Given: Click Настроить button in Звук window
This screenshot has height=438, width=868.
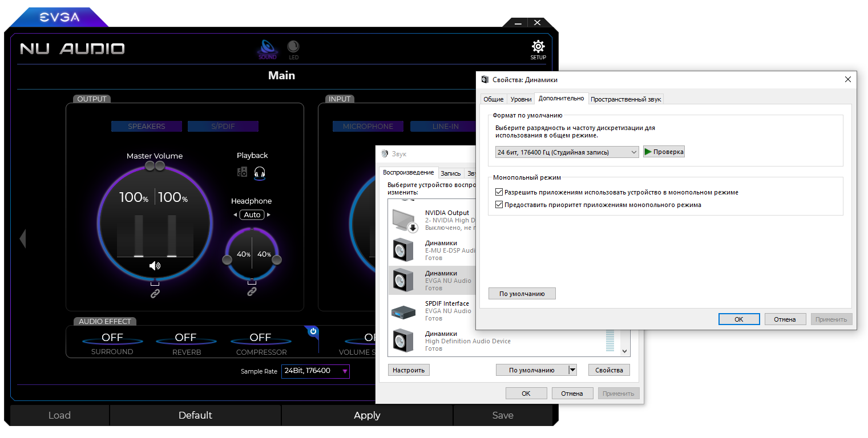Looking at the screenshot, I should click(409, 370).
